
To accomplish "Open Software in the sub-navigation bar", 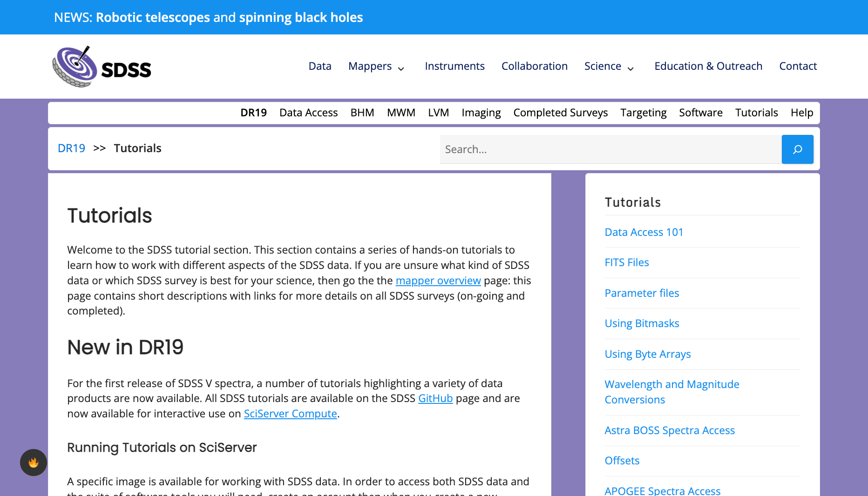I will coord(700,113).
